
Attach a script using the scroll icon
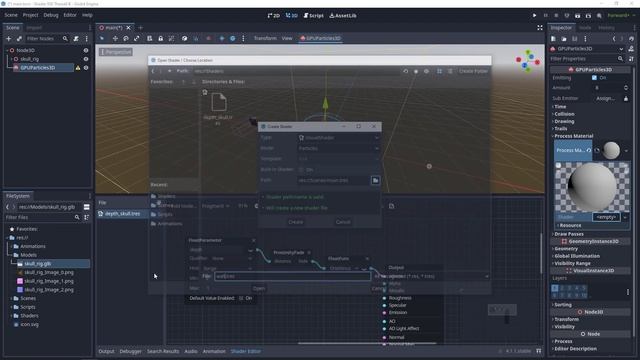click(76, 38)
